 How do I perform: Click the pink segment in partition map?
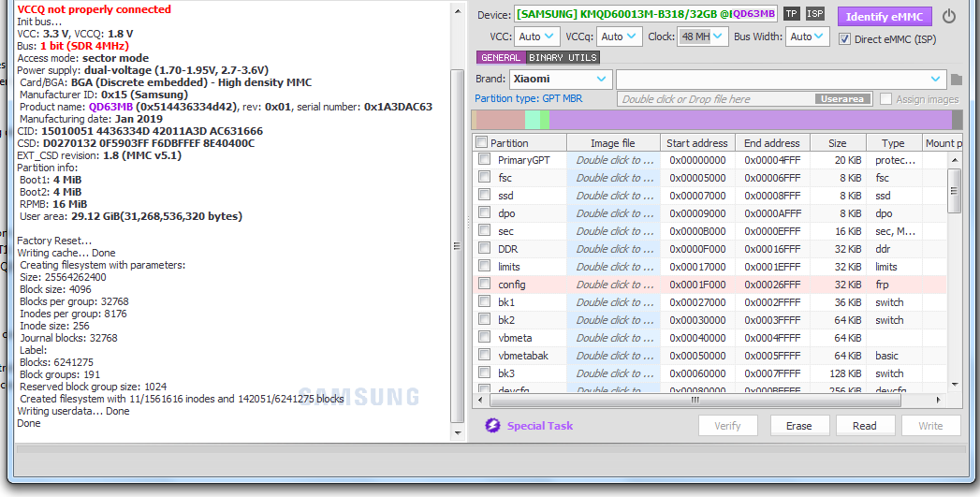[501, 120]
